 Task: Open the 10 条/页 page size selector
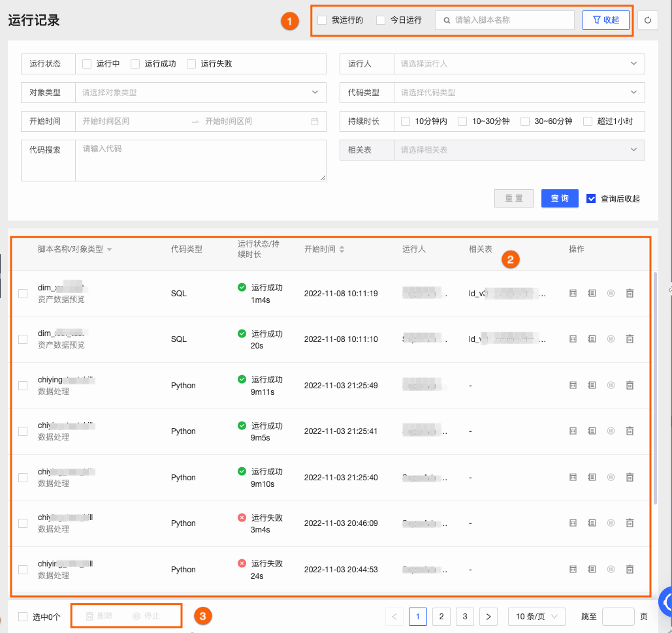coord(537,617)
